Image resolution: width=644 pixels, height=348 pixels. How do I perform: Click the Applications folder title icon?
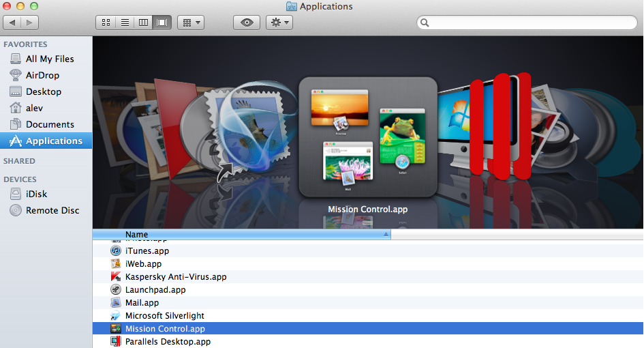pyautogui.click(x=292, y=6)
